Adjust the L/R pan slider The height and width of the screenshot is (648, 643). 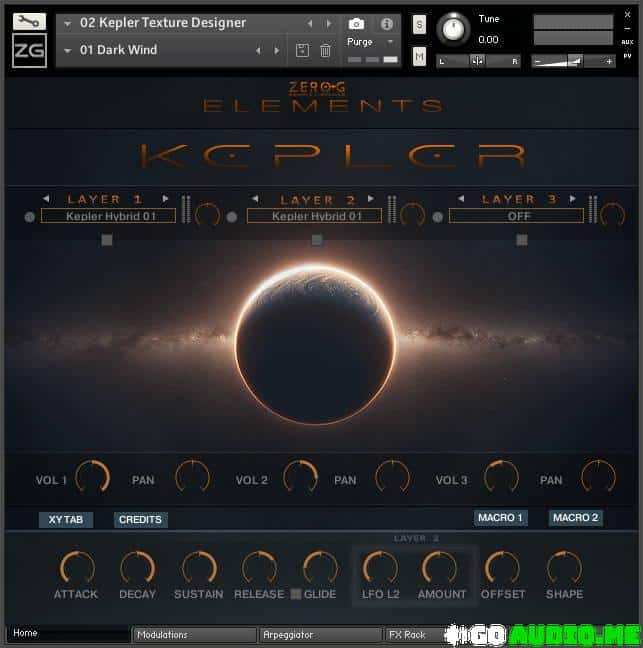tap(478, 62)
